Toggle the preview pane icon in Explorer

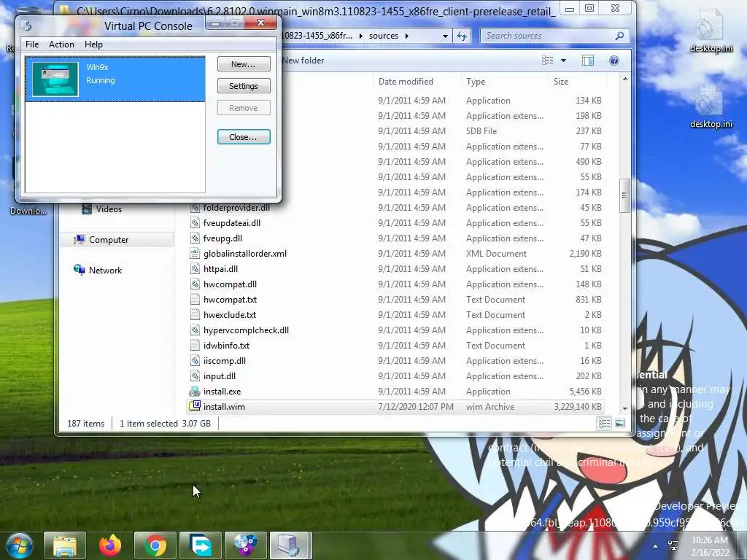588,61
